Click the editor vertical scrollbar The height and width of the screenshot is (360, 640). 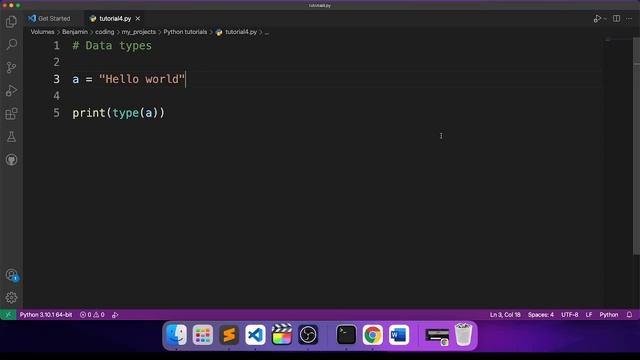tap(636, 147)
